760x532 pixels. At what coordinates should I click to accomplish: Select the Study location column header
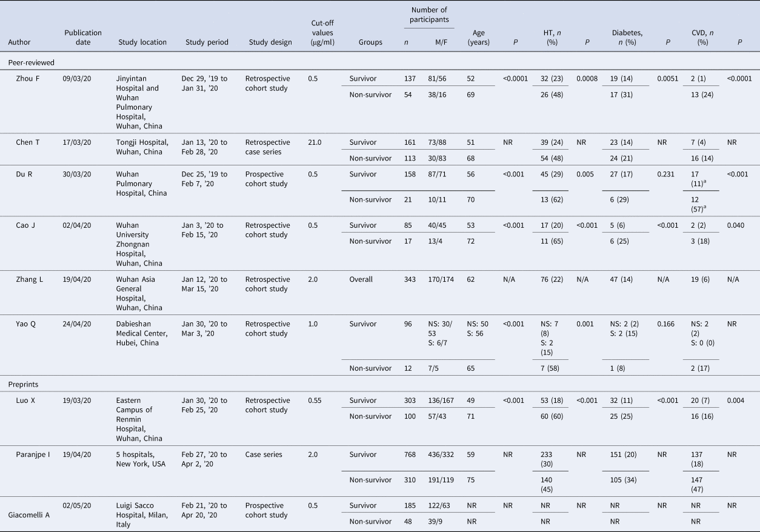tap(142, 42)
